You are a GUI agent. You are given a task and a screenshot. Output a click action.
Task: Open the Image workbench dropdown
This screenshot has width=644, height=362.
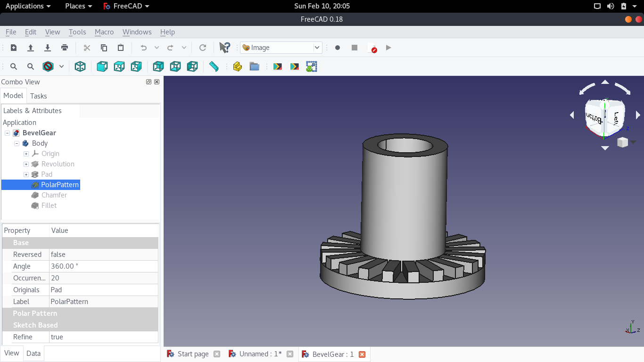click(281, 48)
